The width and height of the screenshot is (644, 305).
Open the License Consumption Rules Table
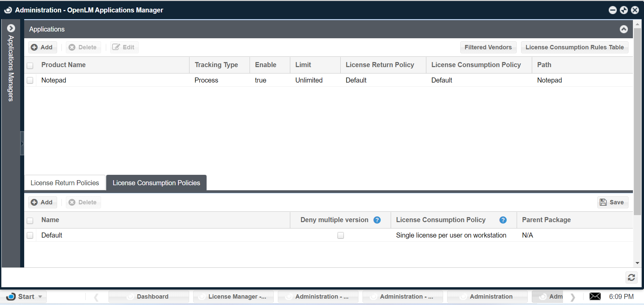point(574,47)
